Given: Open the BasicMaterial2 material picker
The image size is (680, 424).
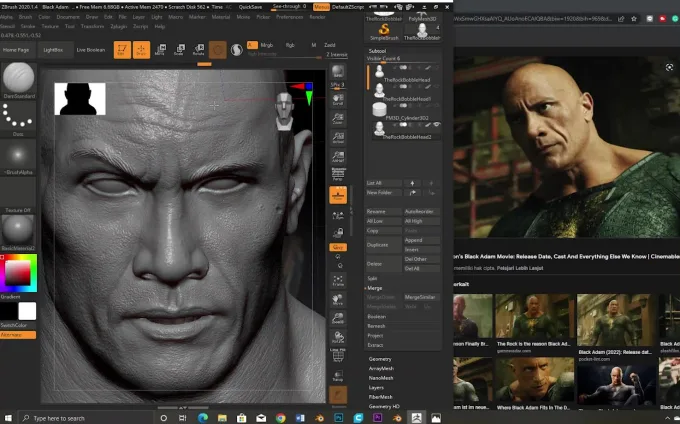Looking at the screenshot, I should (x=18, y=232).
